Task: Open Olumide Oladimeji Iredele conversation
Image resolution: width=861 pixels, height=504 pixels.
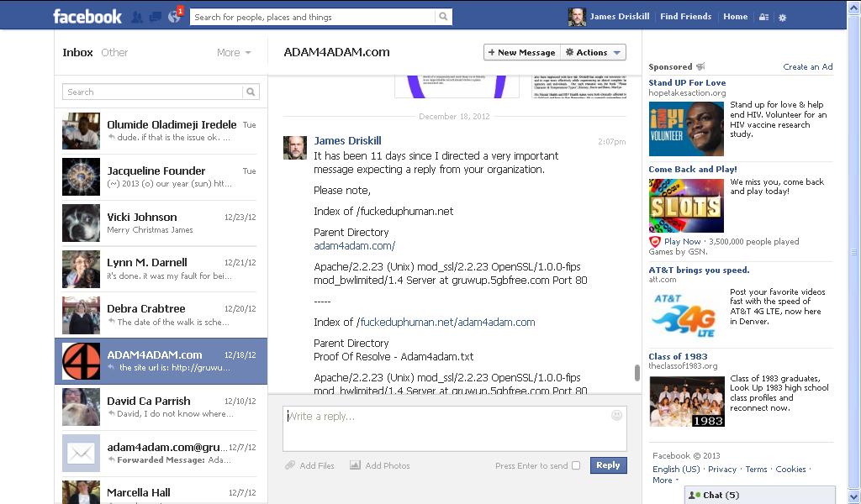Action: 161,130
